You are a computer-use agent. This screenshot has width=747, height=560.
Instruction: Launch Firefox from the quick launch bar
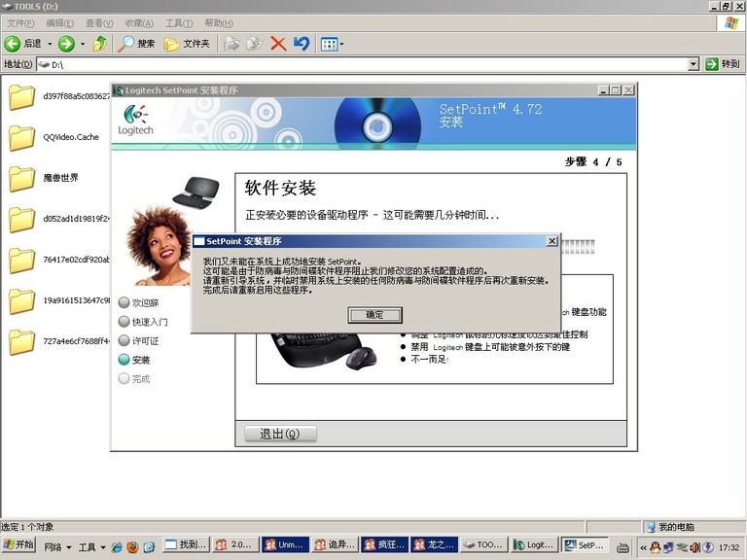pos(133,546)
